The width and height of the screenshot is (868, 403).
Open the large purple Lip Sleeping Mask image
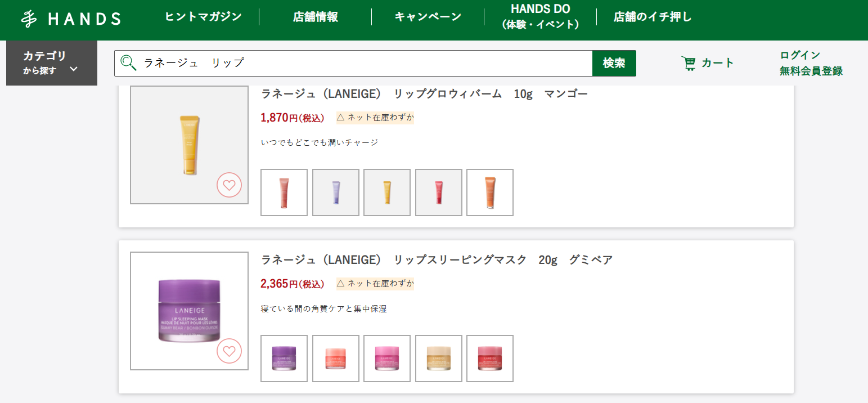tap(189, 311)
